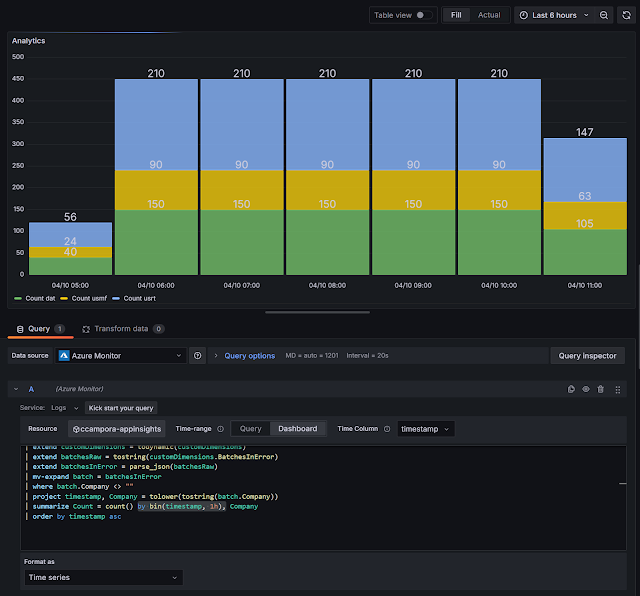The image size is (640, 596).
Task: Toggle the Table view switch
Action: (x=425, y=15)
